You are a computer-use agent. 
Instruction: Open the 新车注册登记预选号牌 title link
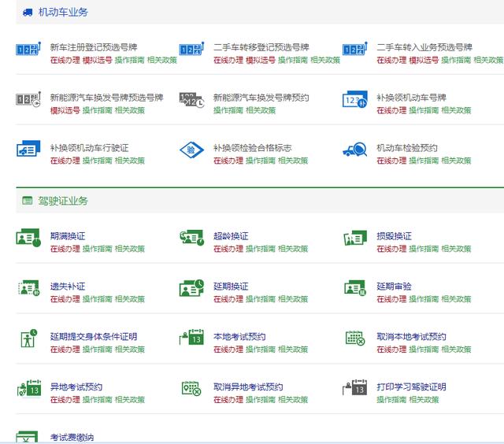tap(94, 47)
